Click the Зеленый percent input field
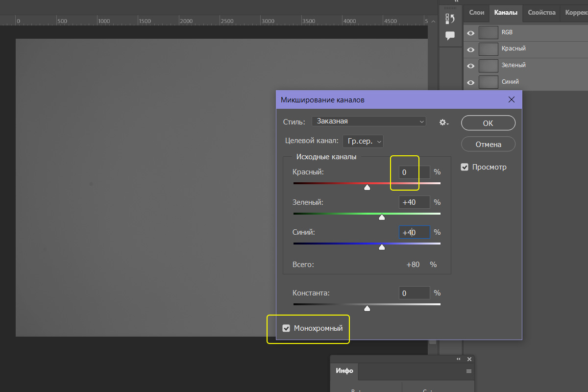 tap(415, 202)
